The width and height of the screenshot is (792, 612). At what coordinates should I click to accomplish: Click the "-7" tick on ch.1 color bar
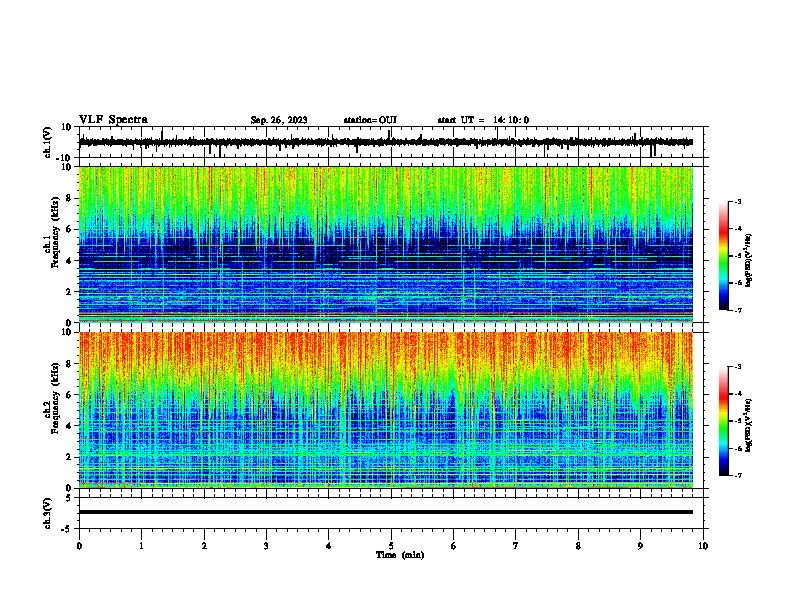coord(737,310)
